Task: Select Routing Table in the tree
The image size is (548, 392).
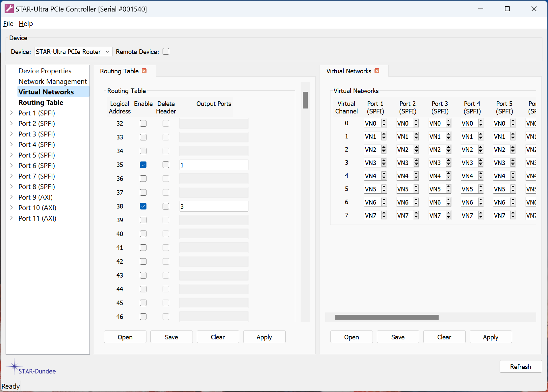Action: point(41,103)
